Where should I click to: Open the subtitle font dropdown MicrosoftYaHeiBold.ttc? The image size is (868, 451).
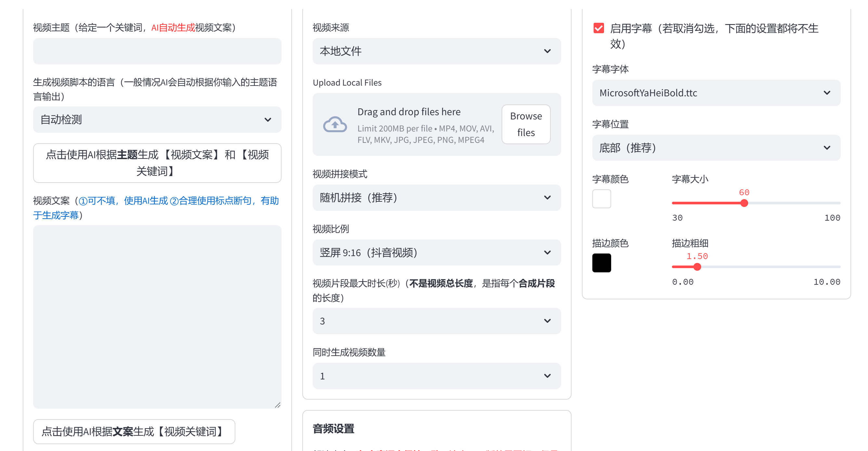(x=716, y=93)
